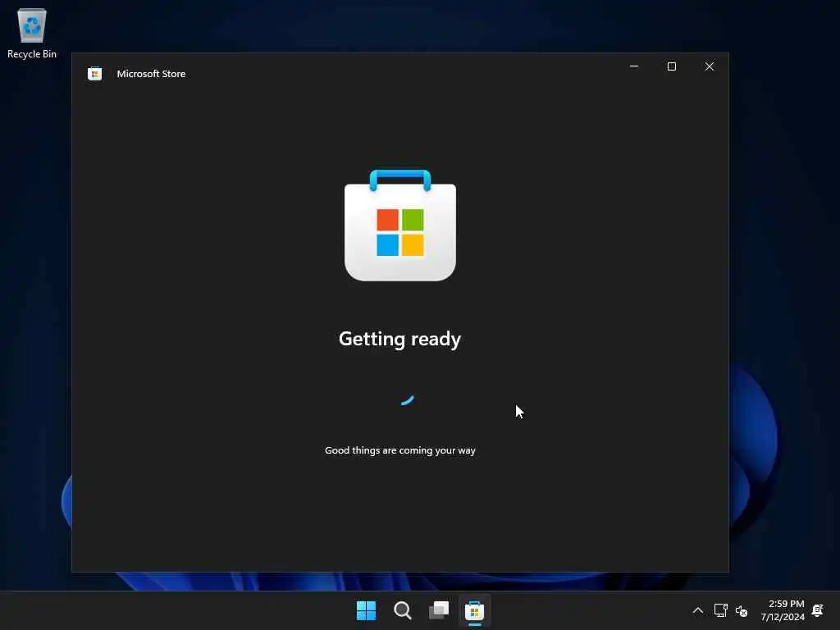Open taskbar Search
Screen dimensions: 840x630
tap(402, 610)
